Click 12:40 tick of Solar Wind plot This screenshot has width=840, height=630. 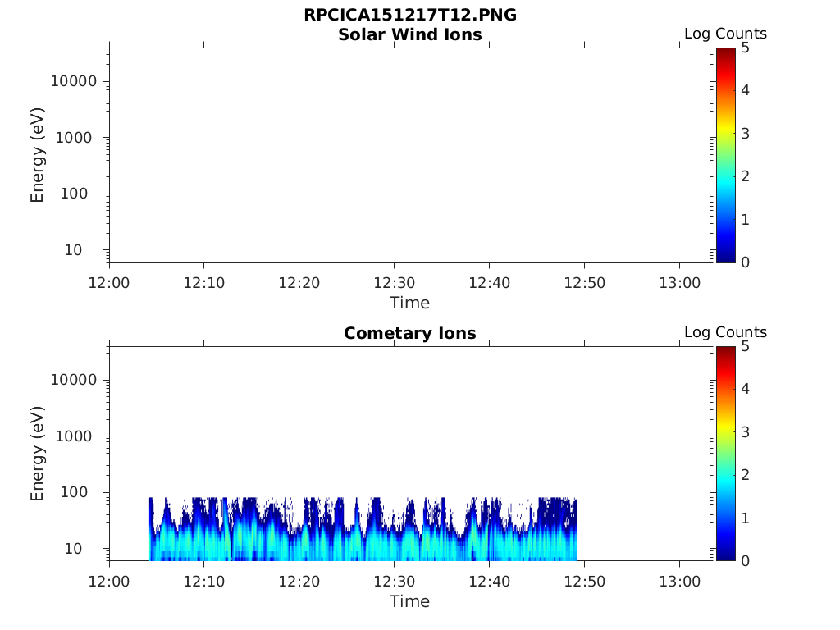point(489,283)
